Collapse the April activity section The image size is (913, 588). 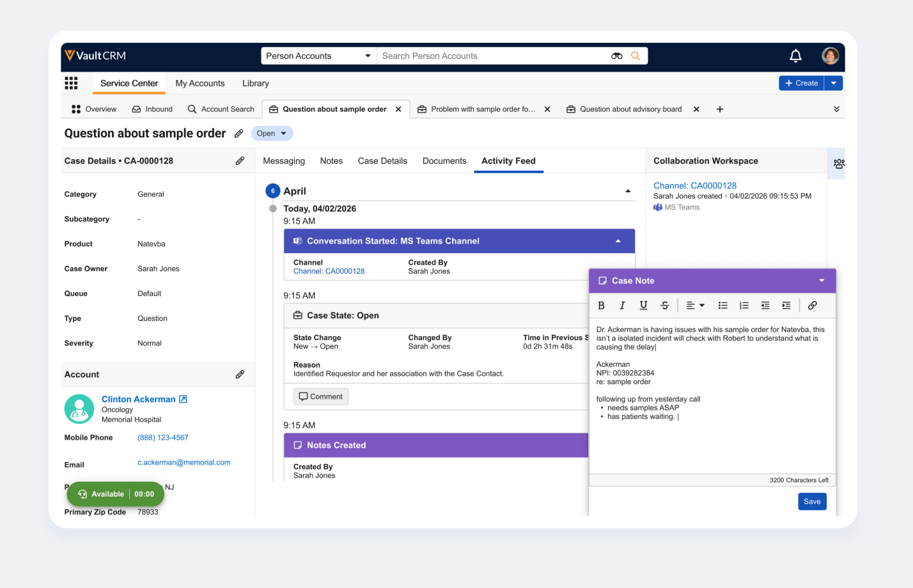tap(628, 191)
